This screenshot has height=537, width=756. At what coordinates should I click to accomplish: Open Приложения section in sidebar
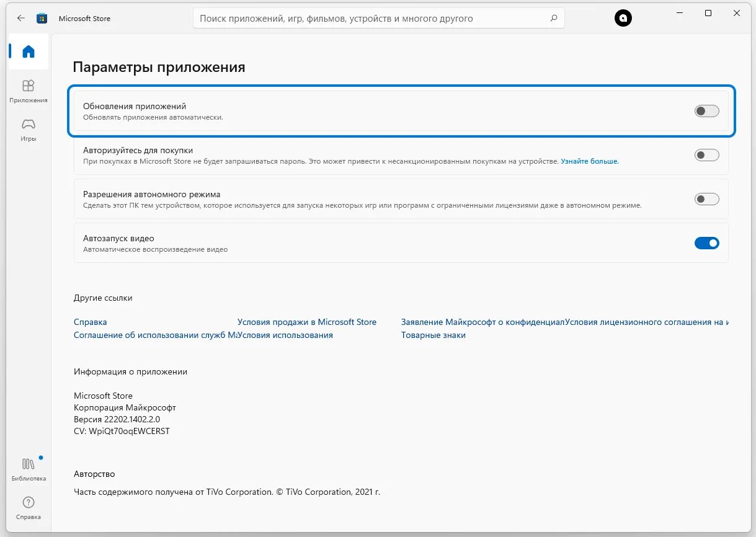click(x=29, y=91)
